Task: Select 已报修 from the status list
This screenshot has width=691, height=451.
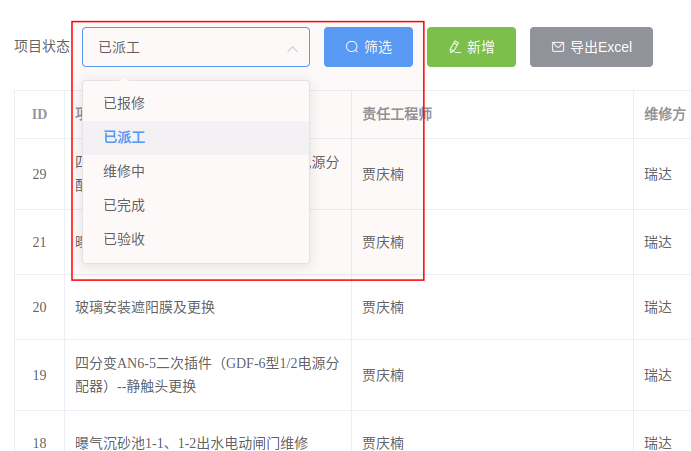Action: [x=125, y=103]
